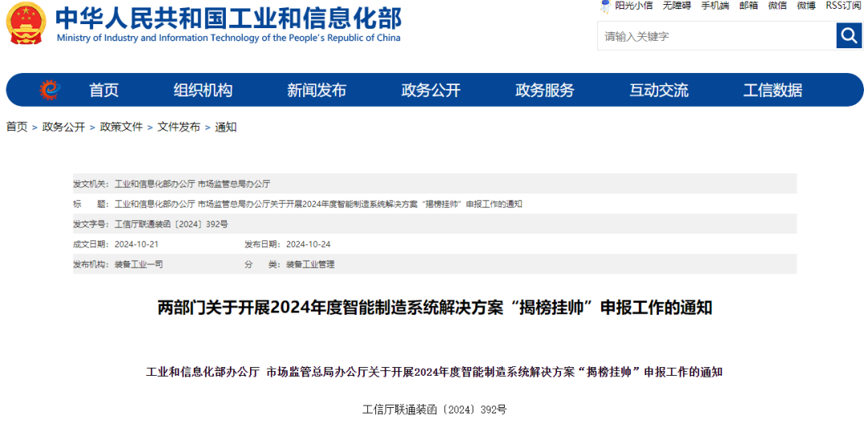The height and width of the screenshot is (432, 868).
Task: Select 政务服务 in the navigation bar
Action: (545, 91)
